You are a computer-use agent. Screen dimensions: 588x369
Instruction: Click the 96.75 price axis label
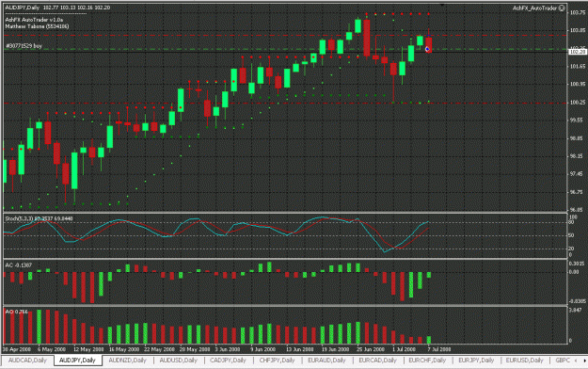[x=578, y=192]
